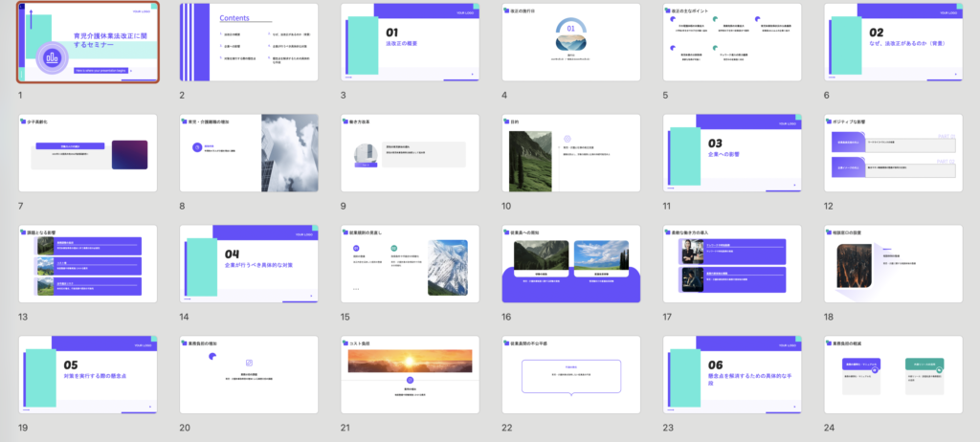Choose the 就業規則の見直し slide thumbnail
The height and width of the screenshot is (442, 980).
point(410,264)
